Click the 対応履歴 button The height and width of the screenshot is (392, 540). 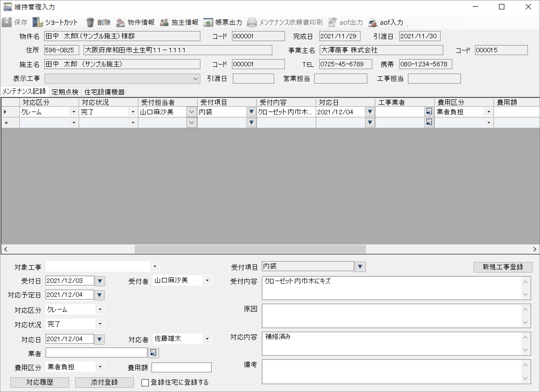40,382
